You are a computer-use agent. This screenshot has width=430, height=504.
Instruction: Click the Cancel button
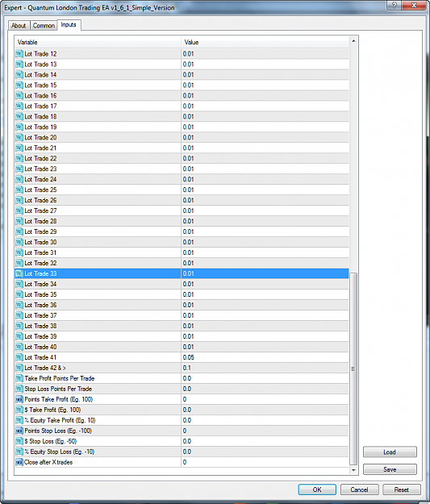359,489
